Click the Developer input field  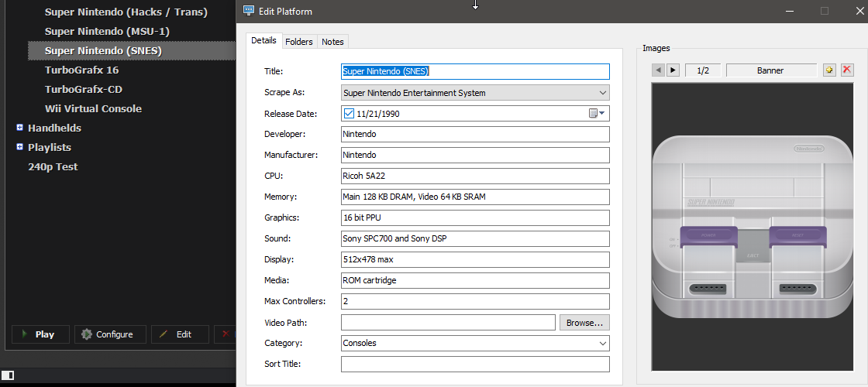point(475,135)
